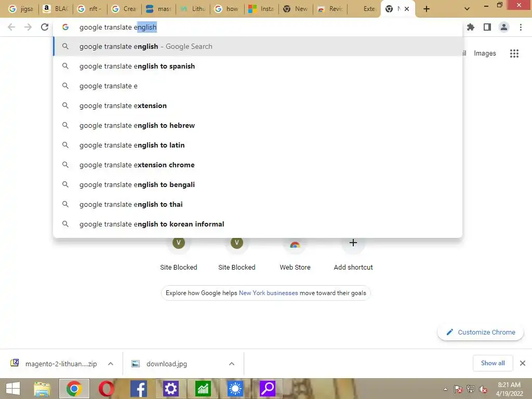Click the Action Center flag icon
This screenshot has width=532, height=399.
458,389
